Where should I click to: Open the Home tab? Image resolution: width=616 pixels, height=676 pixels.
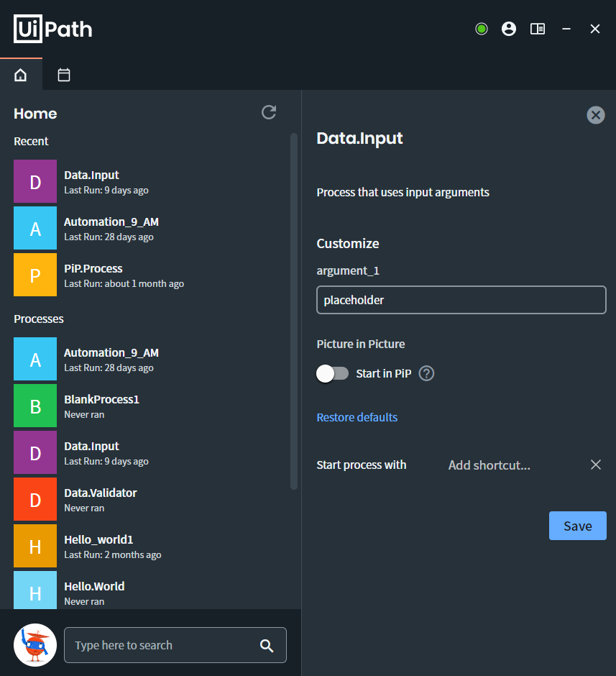[x=21, y=75]
